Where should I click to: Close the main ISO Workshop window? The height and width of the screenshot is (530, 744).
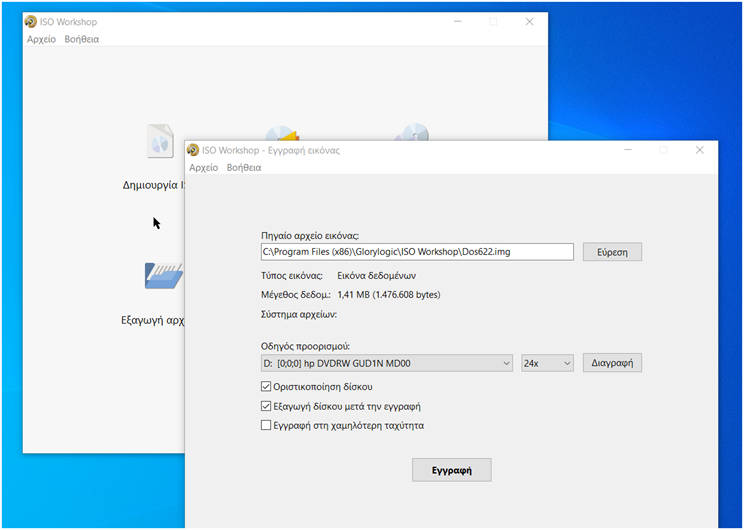(x=530, y=21)
